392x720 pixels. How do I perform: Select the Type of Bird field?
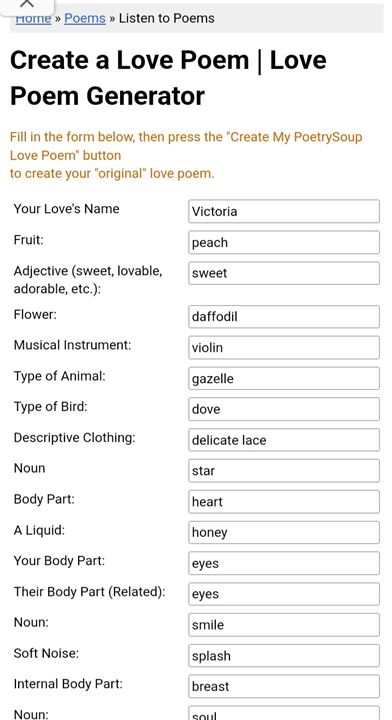click(284, 409)
